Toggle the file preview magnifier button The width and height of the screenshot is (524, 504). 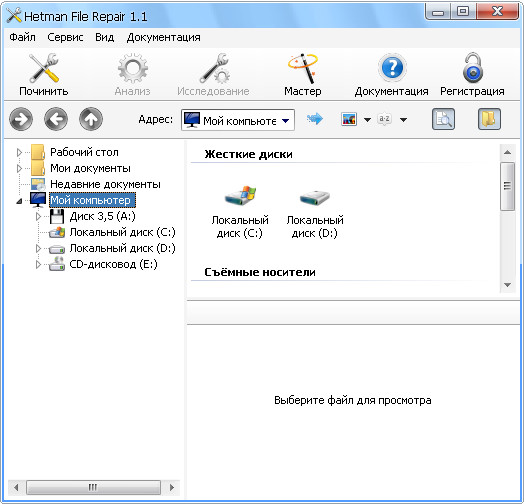(x=443, y=119)
